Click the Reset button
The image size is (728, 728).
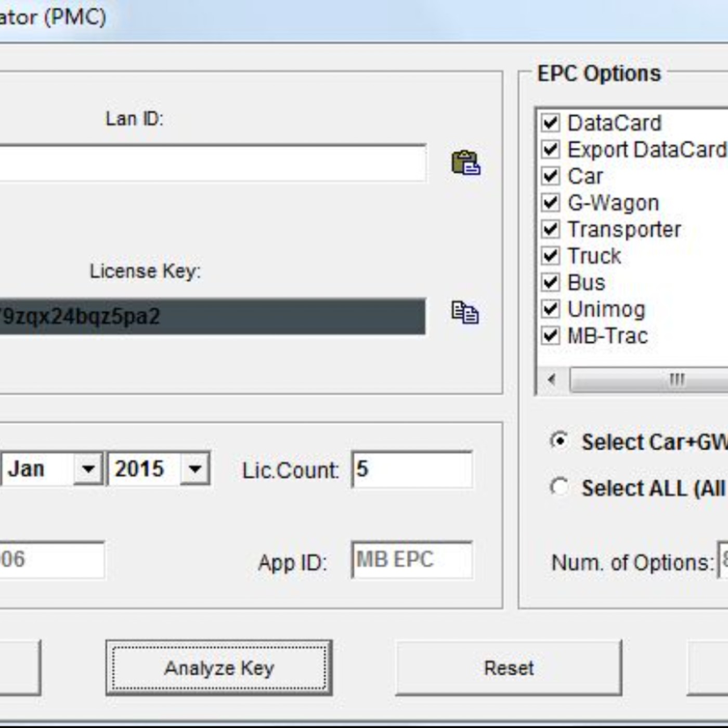tap(508, 668)
